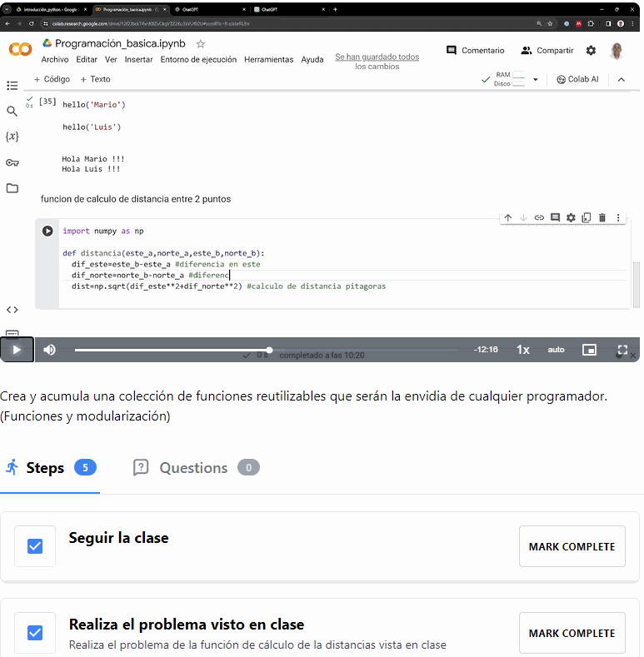Open the user account avatar

(616, 51)
